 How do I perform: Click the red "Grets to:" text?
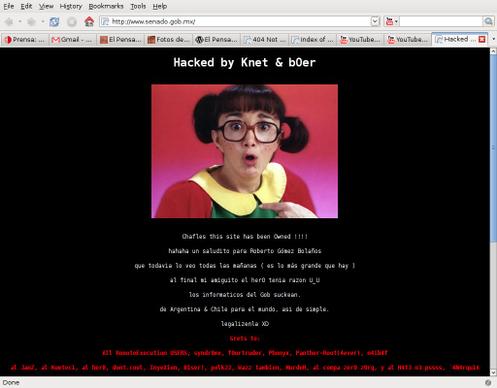244,338
